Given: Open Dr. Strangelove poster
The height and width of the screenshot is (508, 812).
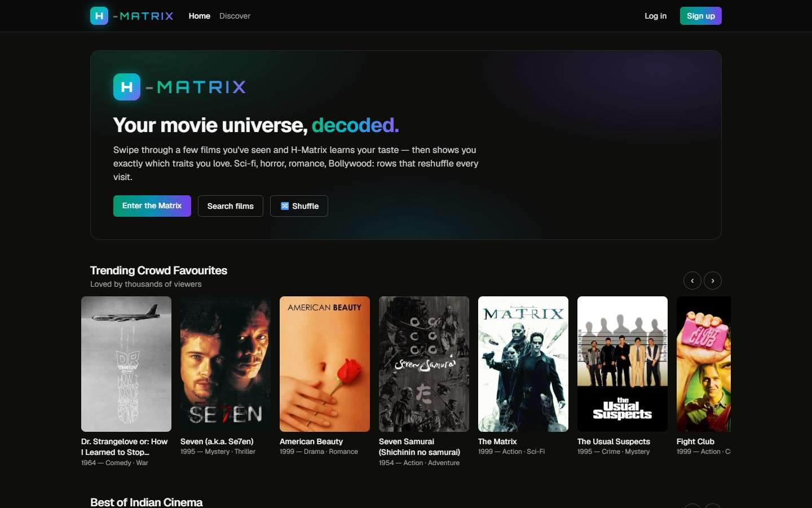Looking at the screenshot, I should [126, 364].
